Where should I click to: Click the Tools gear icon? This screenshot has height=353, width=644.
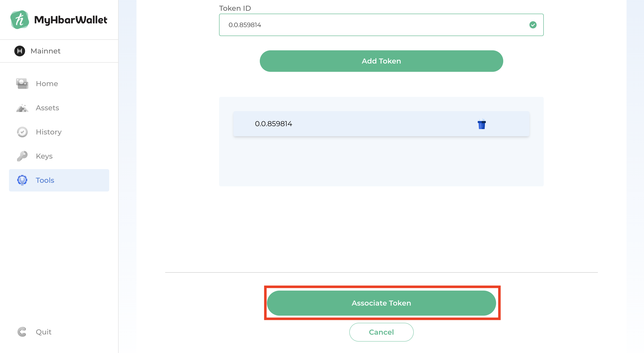tap(22, 180)
